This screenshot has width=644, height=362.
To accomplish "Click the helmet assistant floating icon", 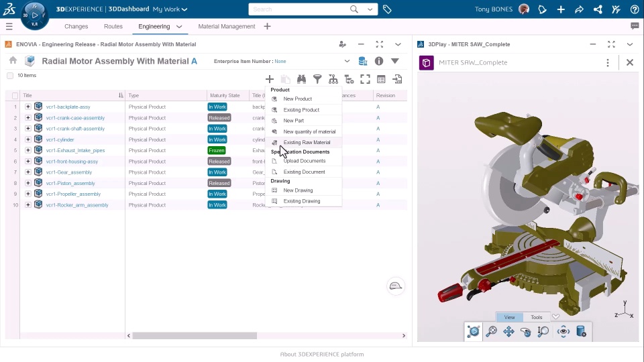I will pyautogui.click(x=396, y=286).
